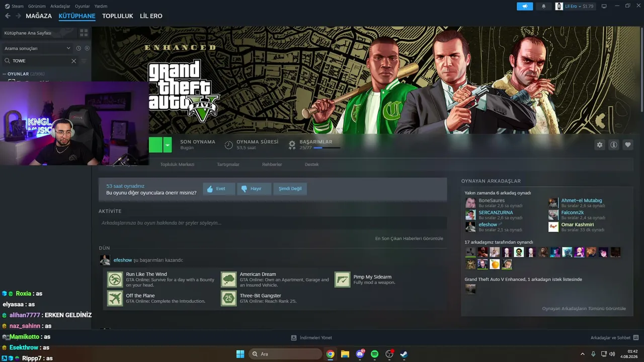Screen dimensions: 644x362
Task: Open Friends and Chat icon
Action: (636, 338)
